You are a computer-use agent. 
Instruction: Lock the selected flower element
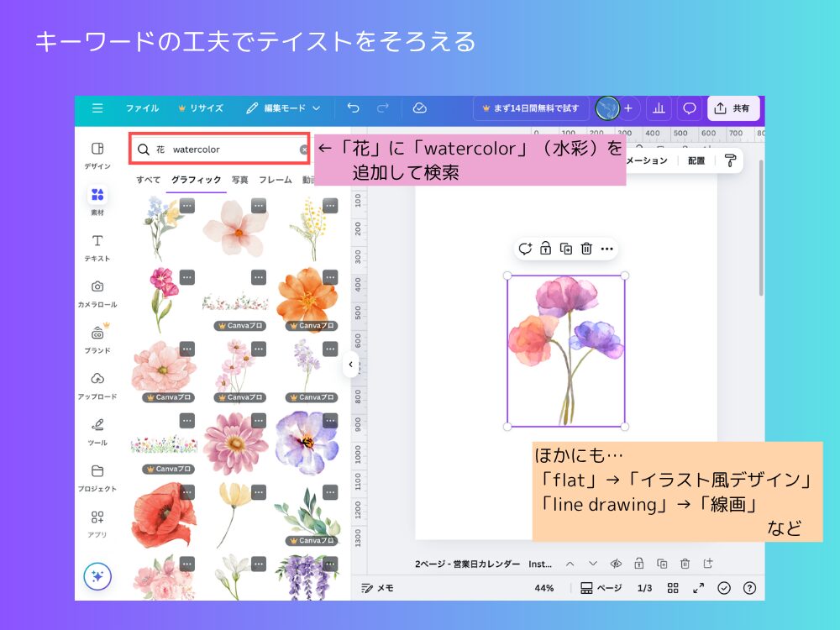(x=545, y=249)
